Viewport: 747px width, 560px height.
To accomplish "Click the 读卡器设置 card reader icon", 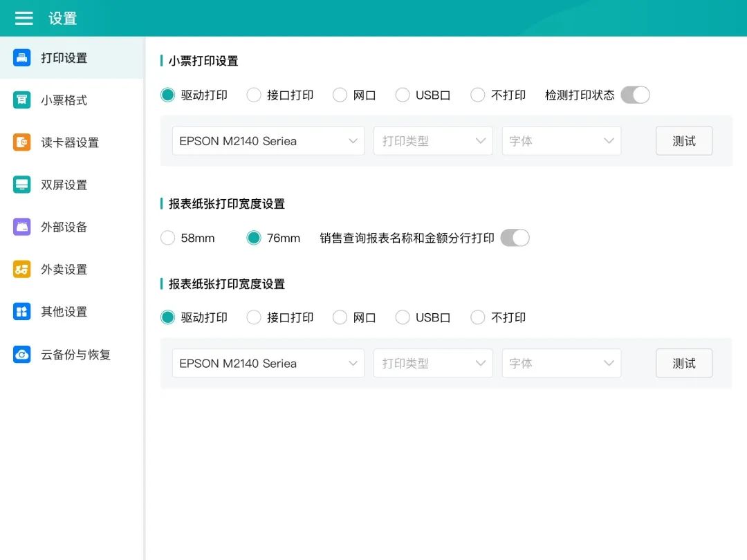I will (x=22, y=142).
